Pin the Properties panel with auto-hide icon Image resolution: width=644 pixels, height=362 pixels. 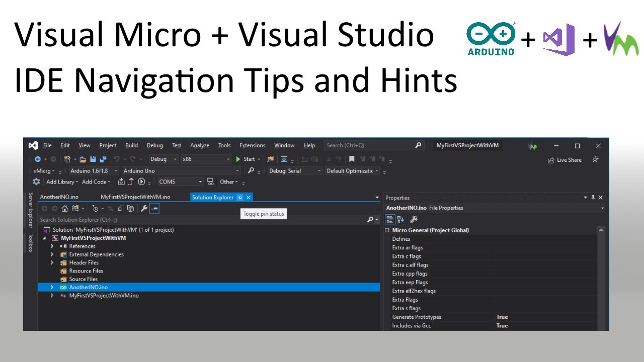coord(593,198)
